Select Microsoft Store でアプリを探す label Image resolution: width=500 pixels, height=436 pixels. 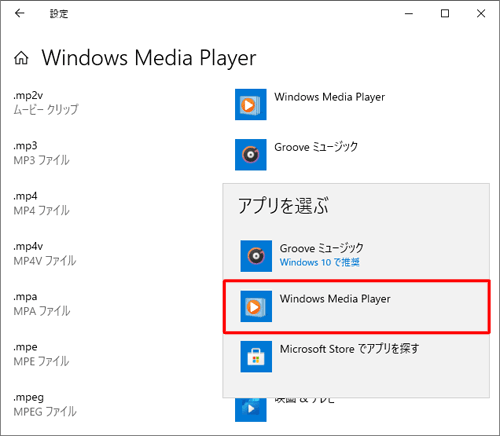click(x=349, y=349)
